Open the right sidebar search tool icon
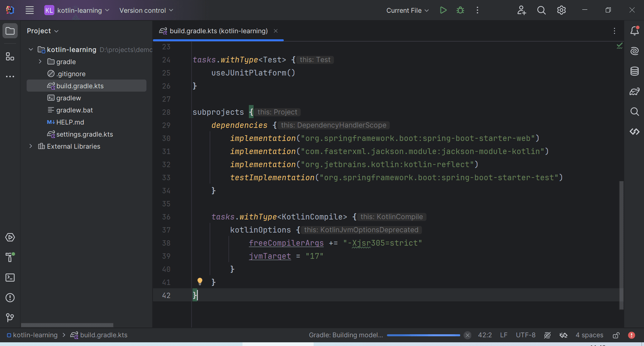644x346 pixels. (634, 111)
